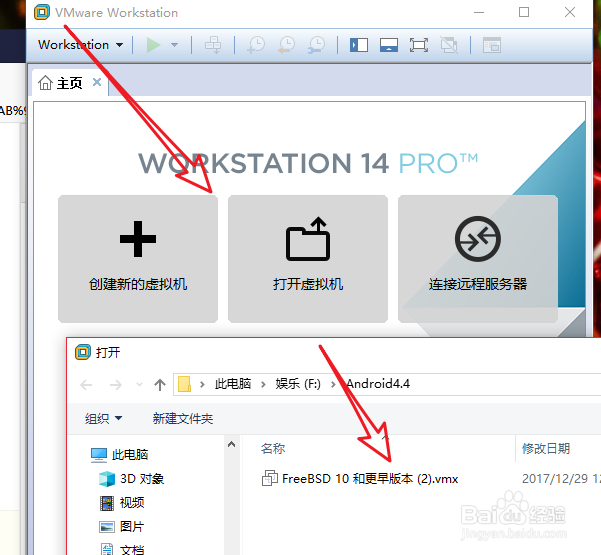The height and width of the screenshot is (555, 601).
Task: Maximize the VMware Workstation window
Action: [x=524, y=12]
